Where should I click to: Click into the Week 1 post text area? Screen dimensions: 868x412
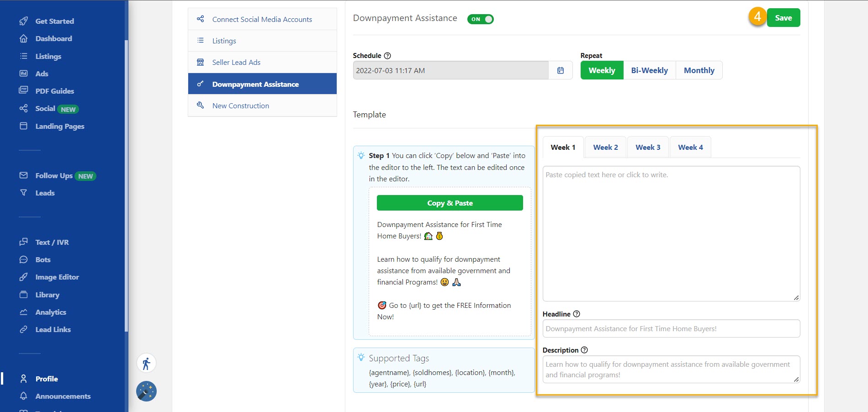click(671, 233)
